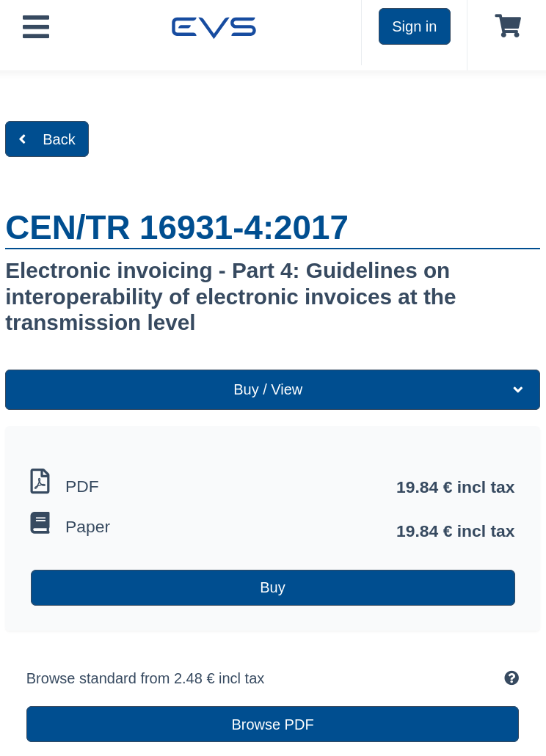Select the Paper format icon
Viewport: 546px width, 756px height.
click(x=40, y=522)
